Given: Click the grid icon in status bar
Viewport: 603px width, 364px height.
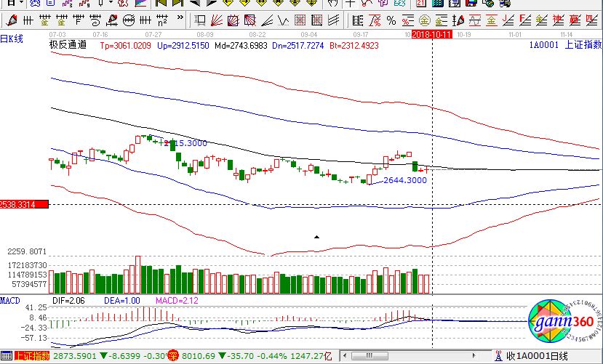Looking at the screenshot, I should (x=7, y=356).
